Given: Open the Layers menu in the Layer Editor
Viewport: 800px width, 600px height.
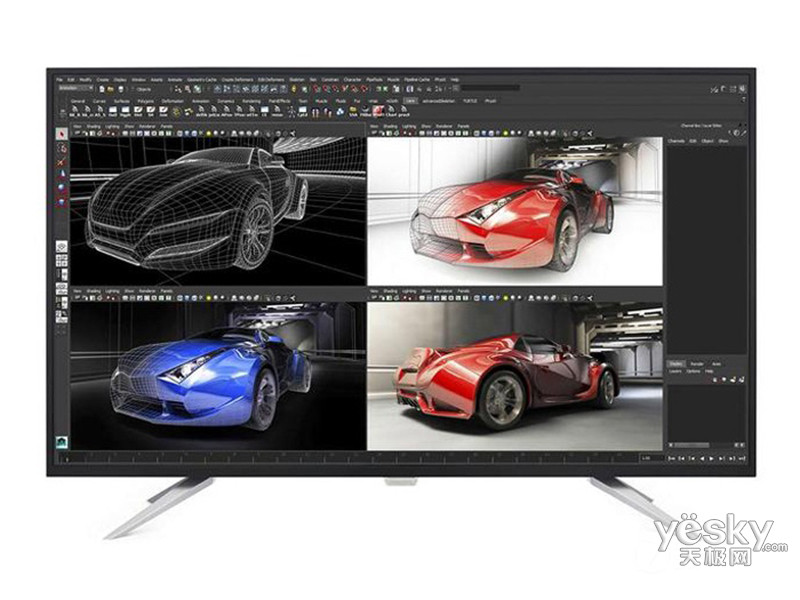Looking at the screenshot, I should [x=675, y=371].
